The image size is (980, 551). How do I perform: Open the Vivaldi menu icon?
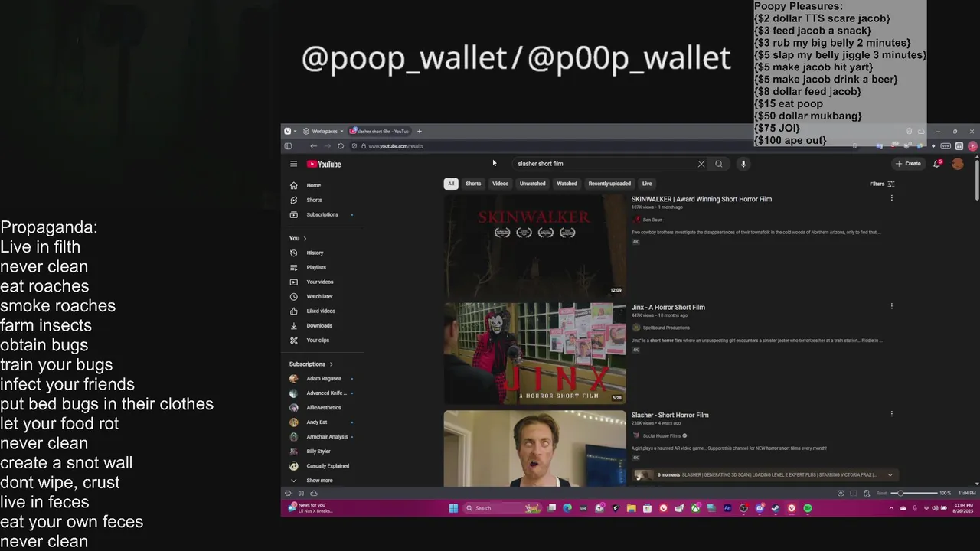287,131
